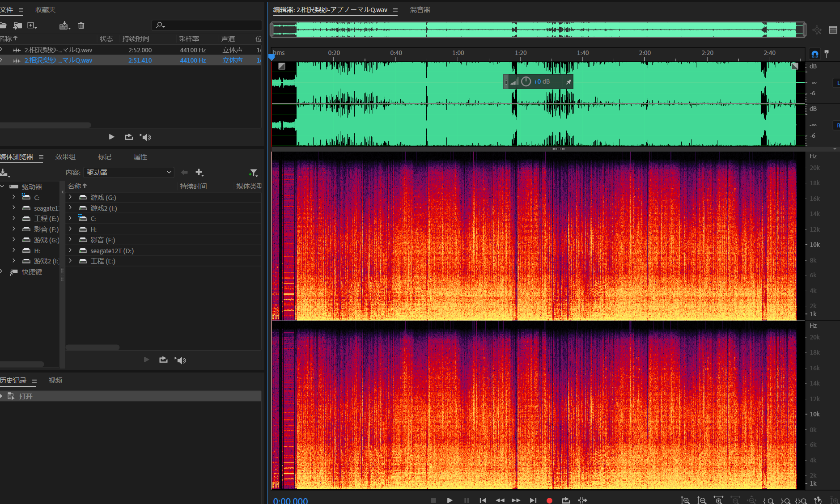Play file preview in Files panel
Image resolution: width=840 pixels, height=504 pixels.
pos(111,137)
